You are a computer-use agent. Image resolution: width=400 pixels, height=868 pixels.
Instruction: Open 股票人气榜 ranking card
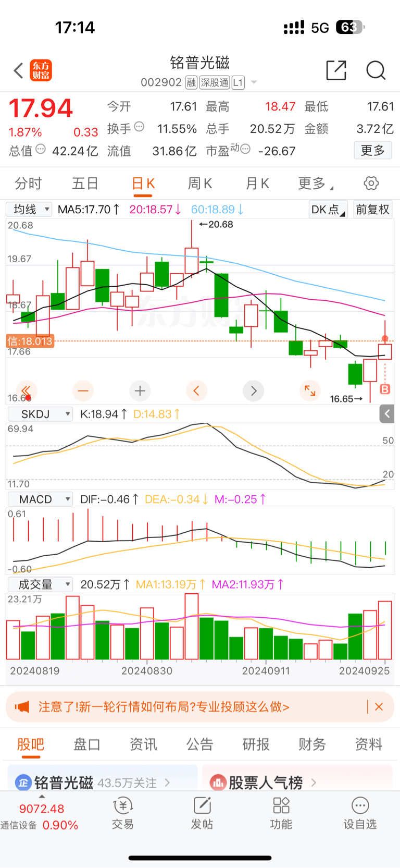pyautogui.click(x=297, y=779)
